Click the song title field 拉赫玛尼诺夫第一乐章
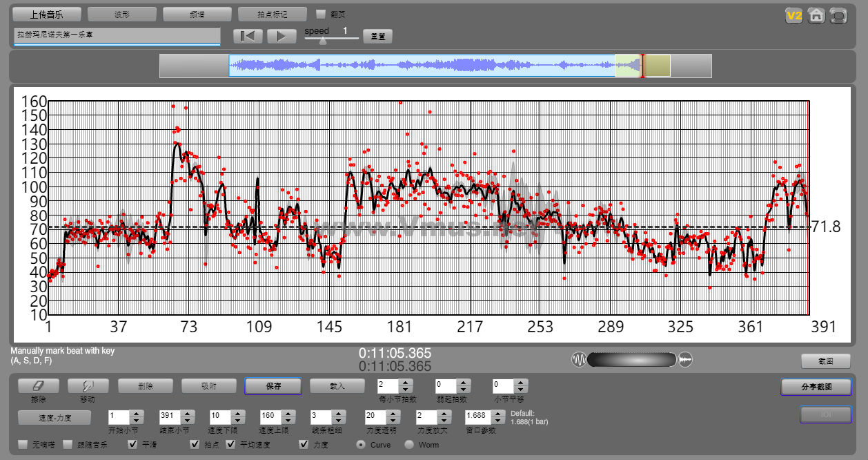The width and height of the screenshot is (868, 460). (117, 35)
